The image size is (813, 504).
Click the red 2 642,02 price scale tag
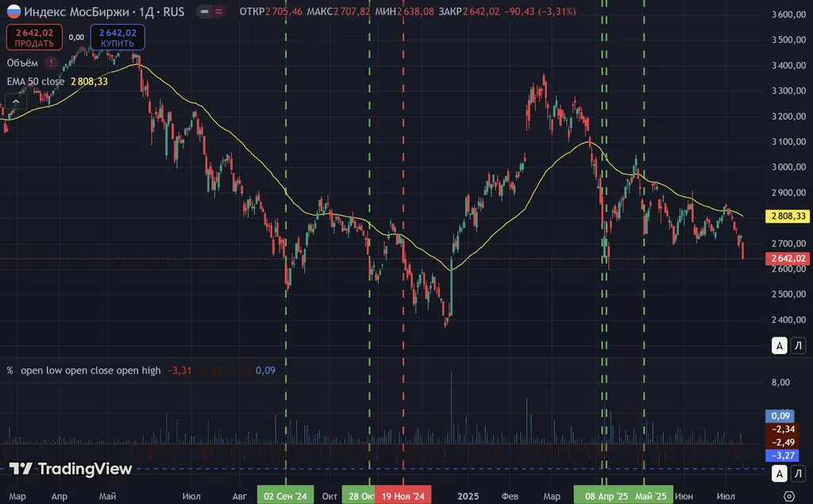788,258
